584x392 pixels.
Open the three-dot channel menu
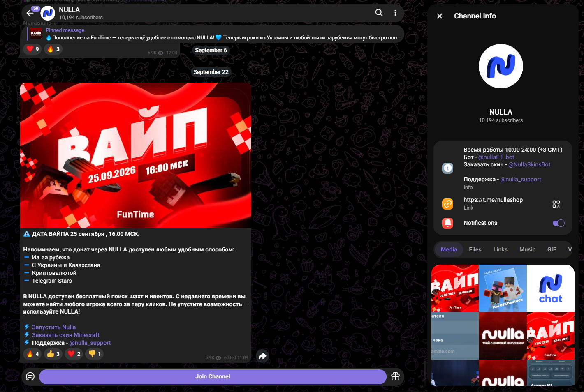[x=395, y=13]
